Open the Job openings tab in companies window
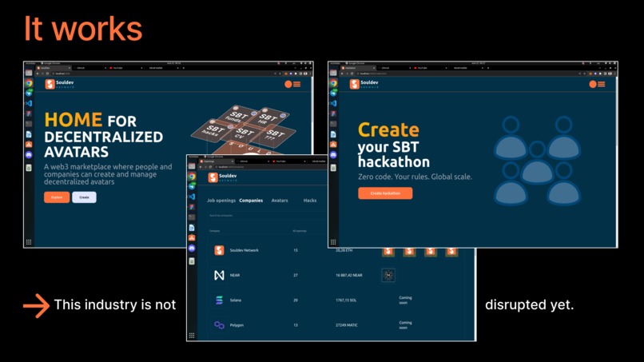 [x=221, y=201]
